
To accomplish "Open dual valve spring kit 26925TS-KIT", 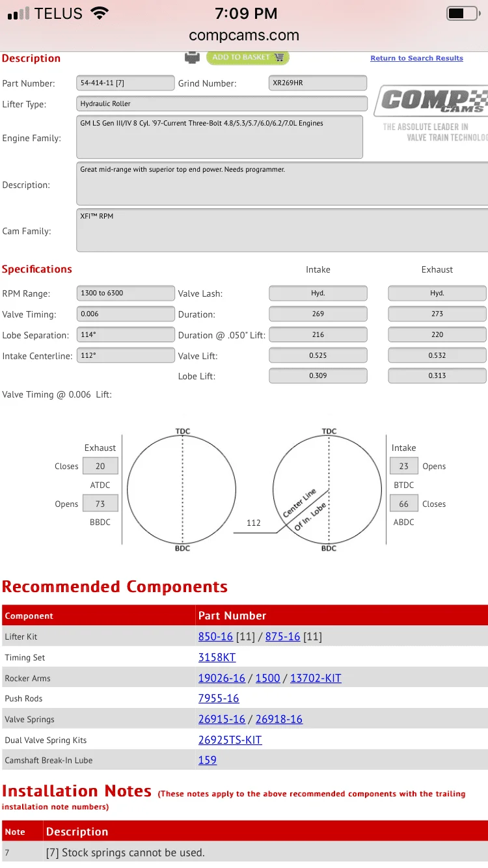I will click(x=230, y=740).
